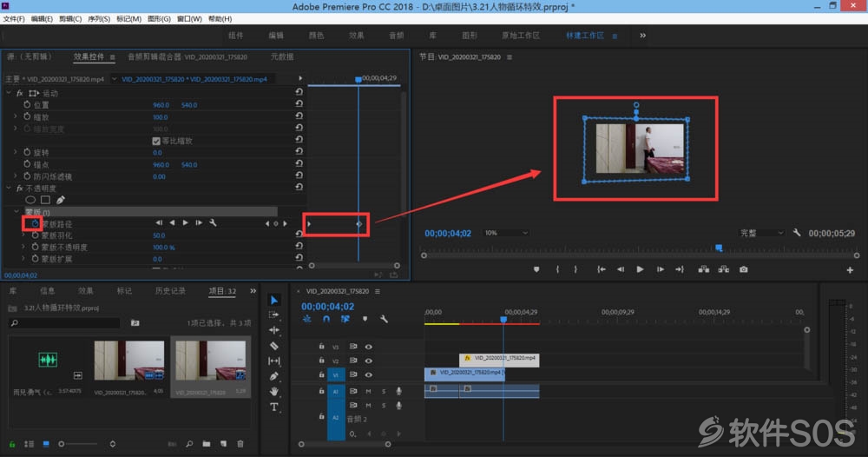Reset the 位置 position parameter
868x457 pixels.
pyautogui.click(x=299, y=103)
